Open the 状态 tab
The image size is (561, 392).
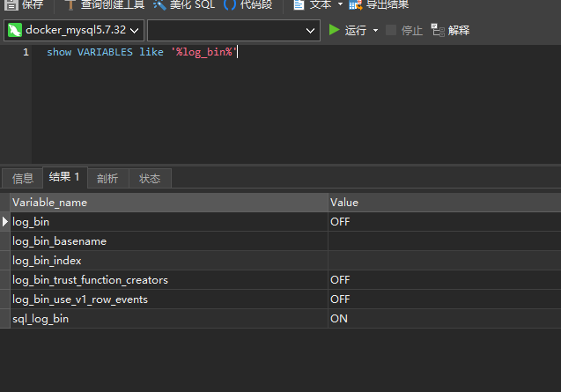(x=150, y=178)
